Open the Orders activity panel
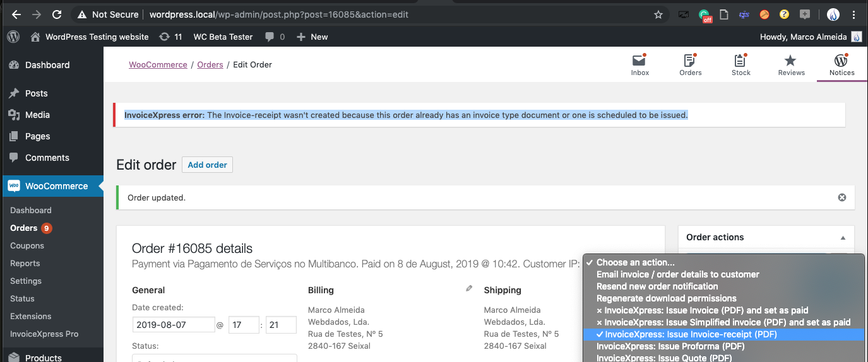This screenshot has height=362, width=868. tap(691, 65)
